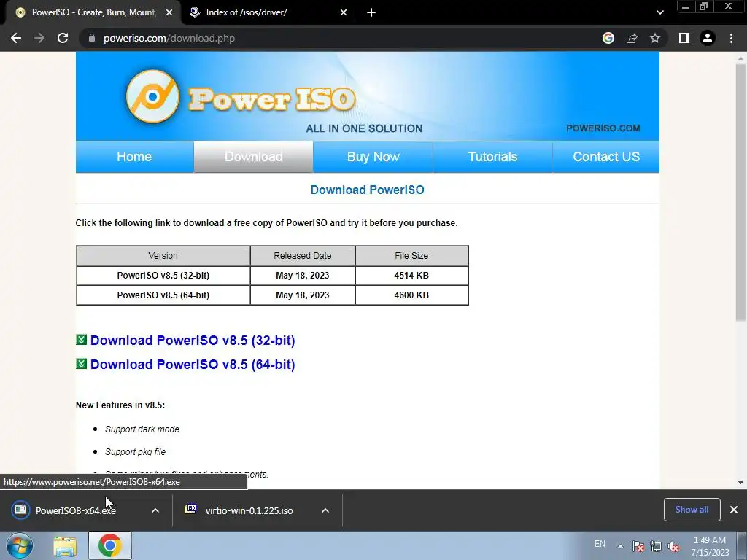Click the POWERISO.COM banner text

(x=603, y=128)
